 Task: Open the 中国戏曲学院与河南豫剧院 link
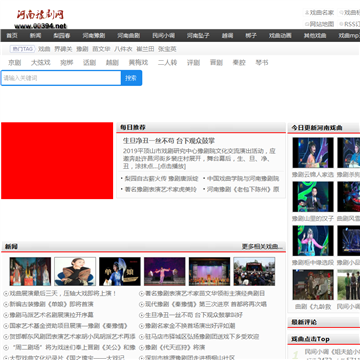point(243,179)
